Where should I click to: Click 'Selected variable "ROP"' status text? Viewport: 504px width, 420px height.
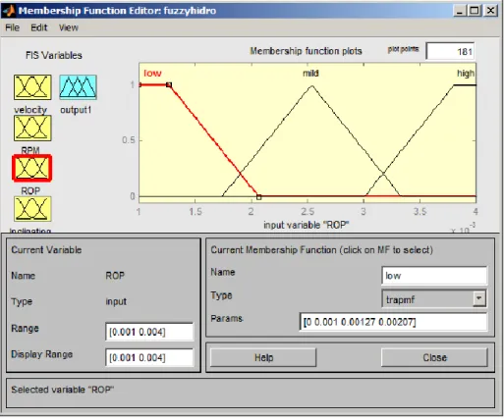pos(63,390)
